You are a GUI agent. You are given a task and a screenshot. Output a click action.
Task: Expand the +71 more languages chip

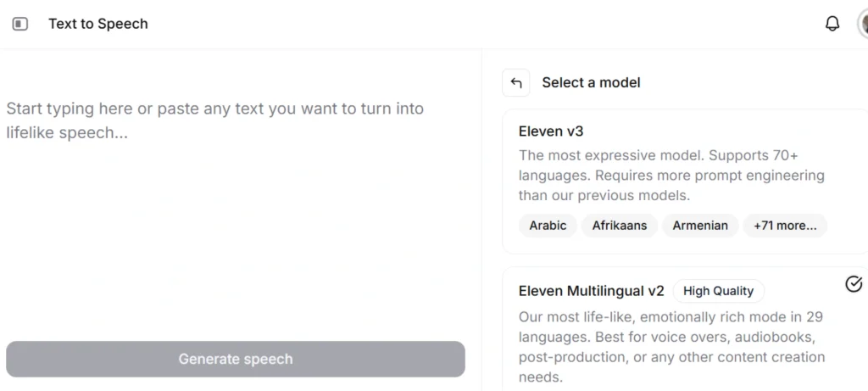click(x=785, y=226)
